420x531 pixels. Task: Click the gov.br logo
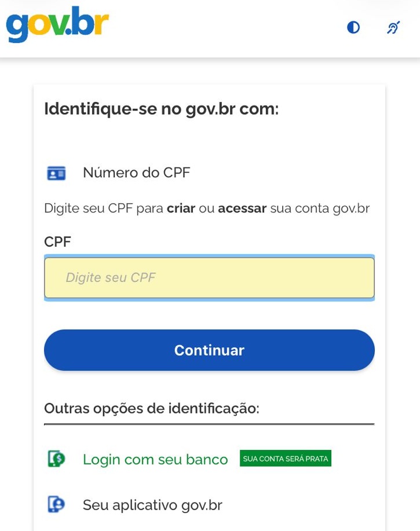[57, 24]
